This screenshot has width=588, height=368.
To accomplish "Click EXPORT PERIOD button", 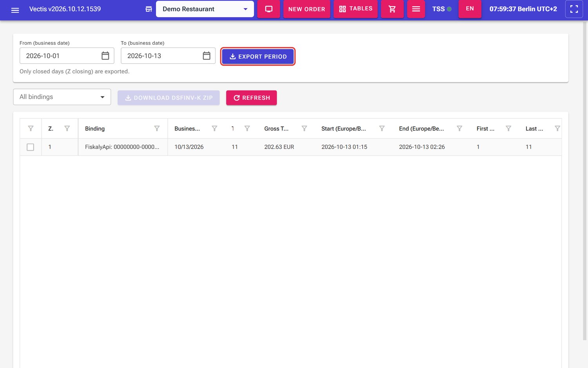I will (258, 56).
